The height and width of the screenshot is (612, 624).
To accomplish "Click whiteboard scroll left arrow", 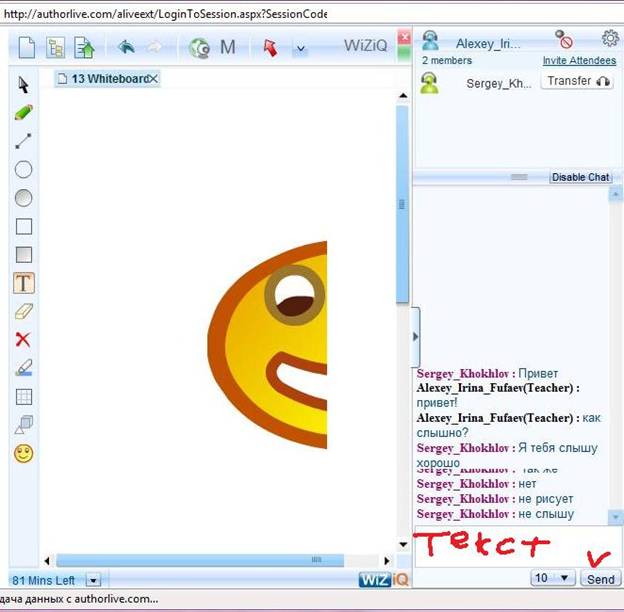I will (x=47, y=561).
